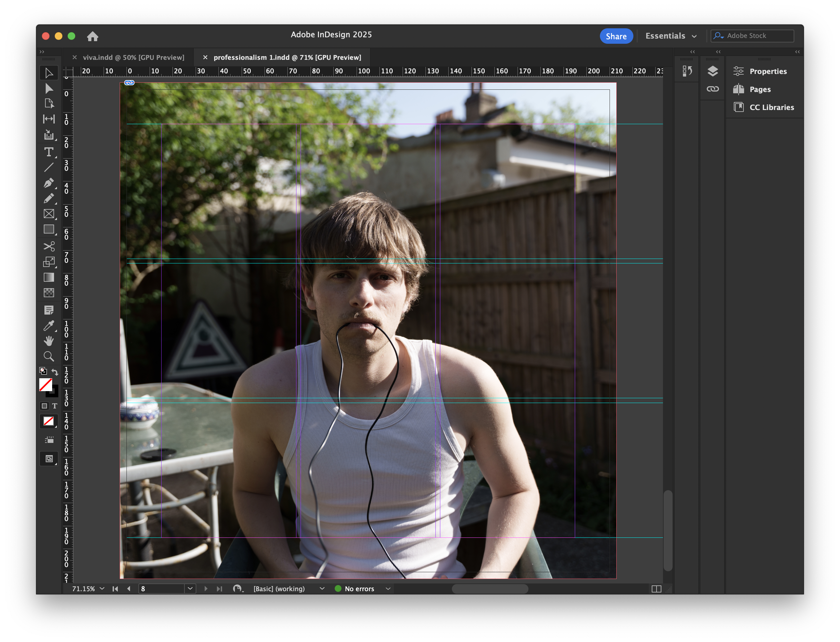The height and width of the screenshot is (642, 840).
Task: Go to first page button
Action: point(115,589)
